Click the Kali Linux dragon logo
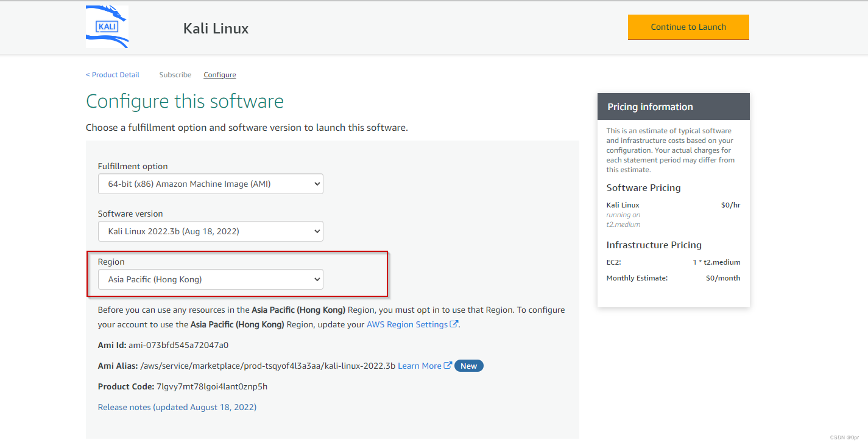This screenshot has height=446, width=868. 107,27
